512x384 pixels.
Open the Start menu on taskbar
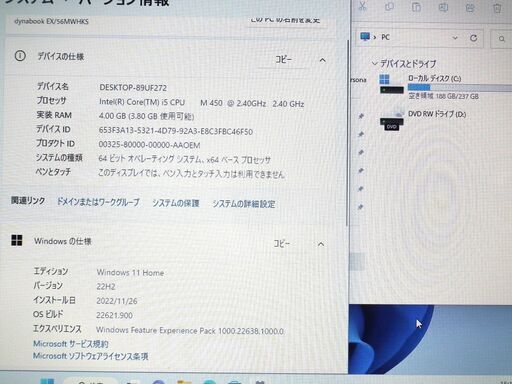(47, 381)
